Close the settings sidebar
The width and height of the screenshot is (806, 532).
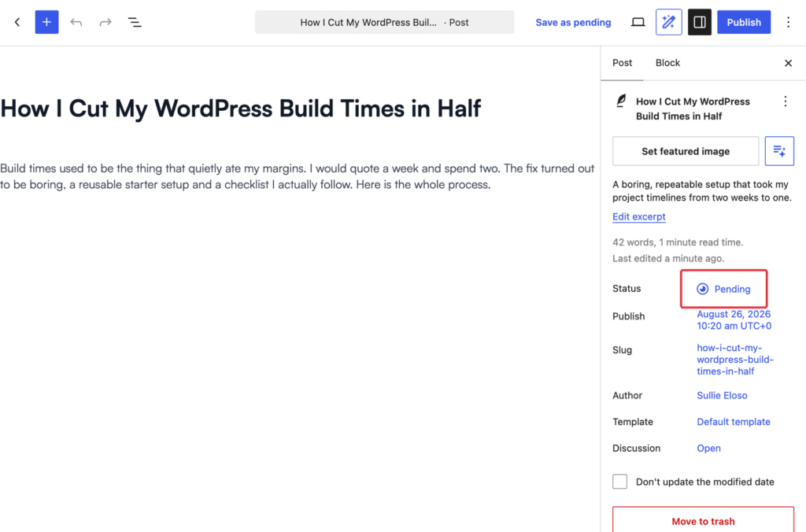tap(788, 63)
